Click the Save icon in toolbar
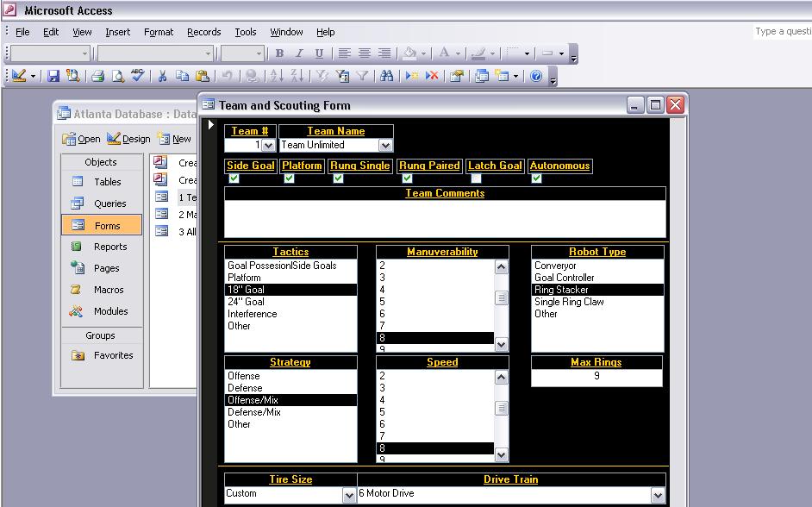 tap(53, 76)
